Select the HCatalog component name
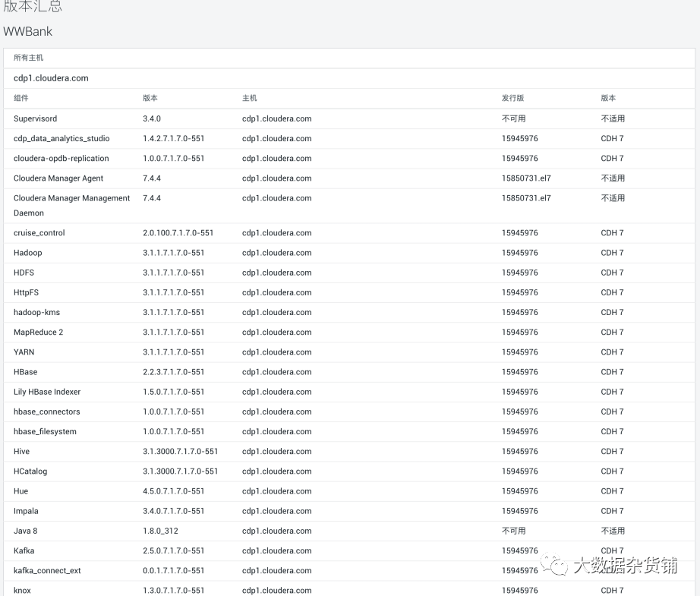 30,471
